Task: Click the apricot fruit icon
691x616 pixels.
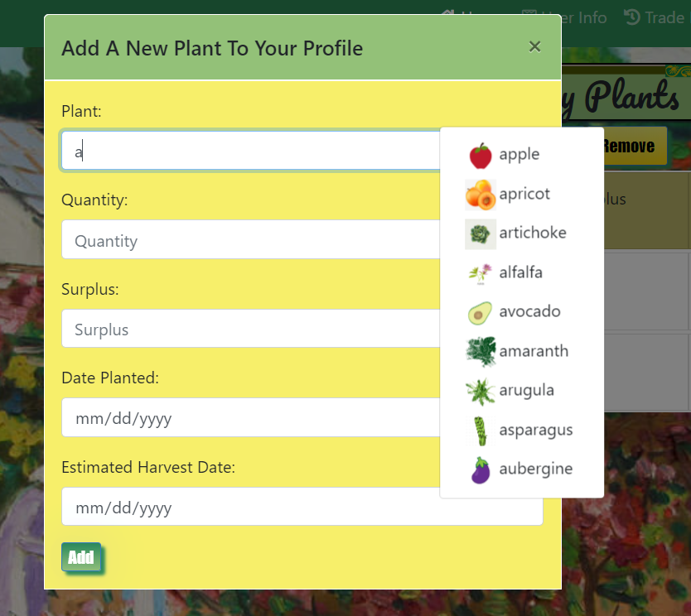Action: (x=481, y=195)
